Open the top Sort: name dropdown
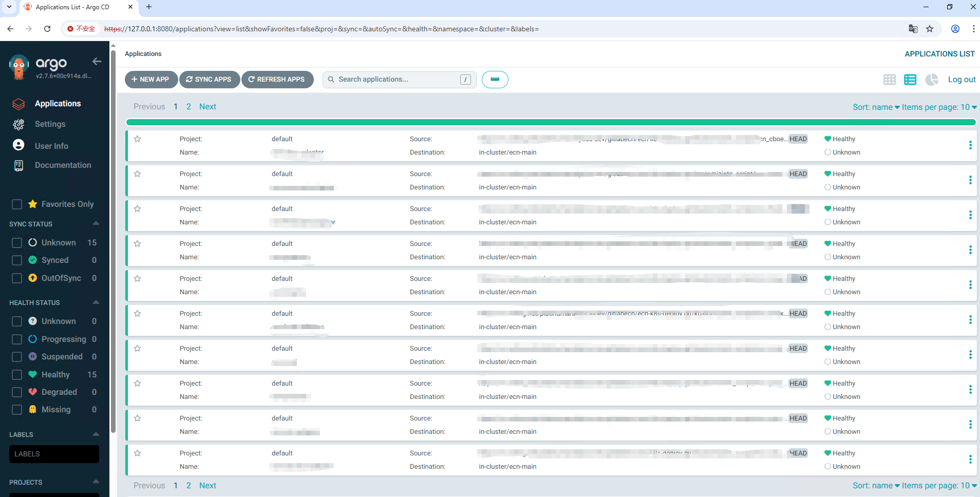This screenshot has height=497, width=980. [x=876, y=107]
